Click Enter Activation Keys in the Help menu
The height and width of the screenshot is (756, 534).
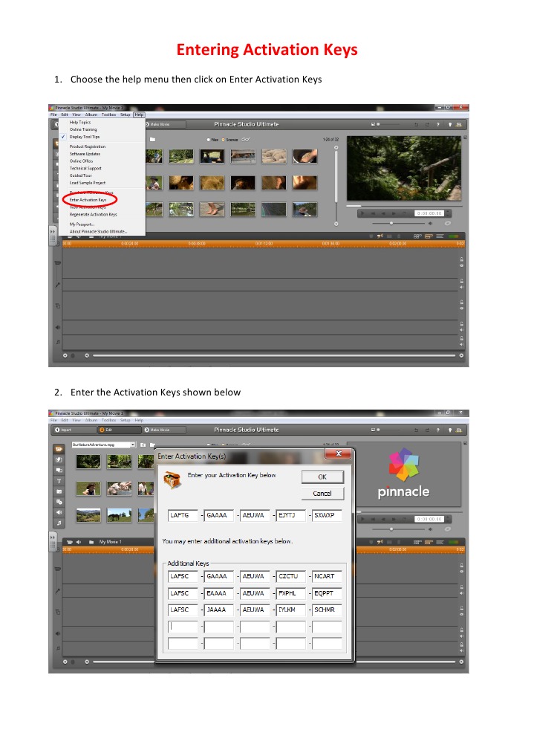coord(88,200)
